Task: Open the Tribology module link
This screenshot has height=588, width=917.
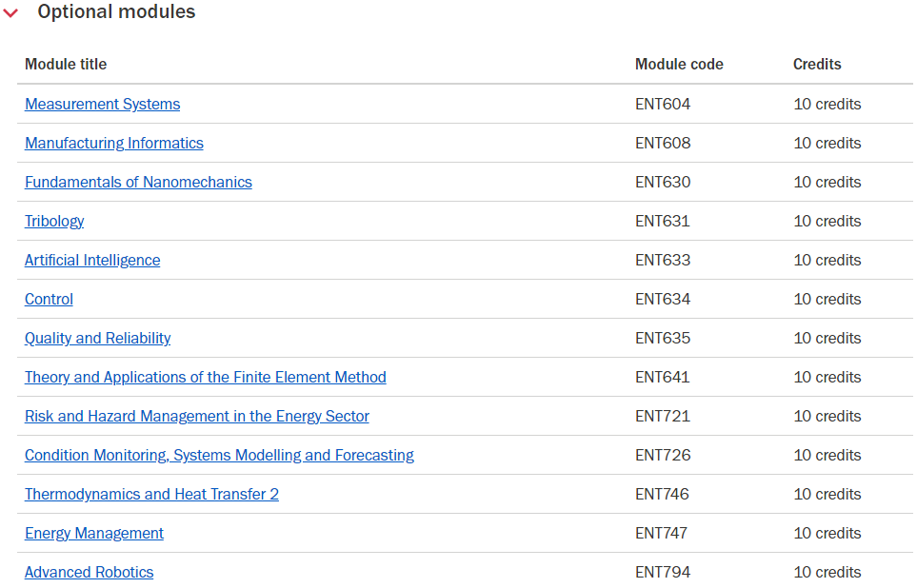Action: coord(54,222)
